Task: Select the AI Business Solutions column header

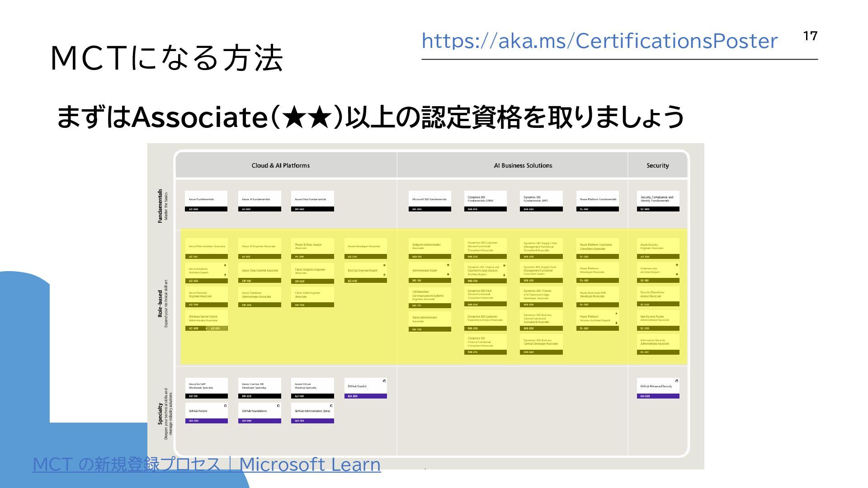Action: tap(523, 166)
